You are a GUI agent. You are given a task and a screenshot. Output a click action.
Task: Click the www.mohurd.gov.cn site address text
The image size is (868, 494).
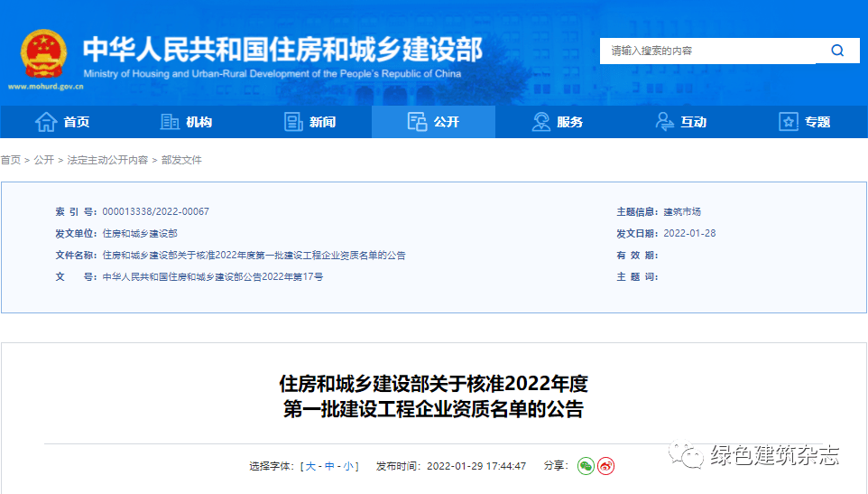[x=46, y=87]
